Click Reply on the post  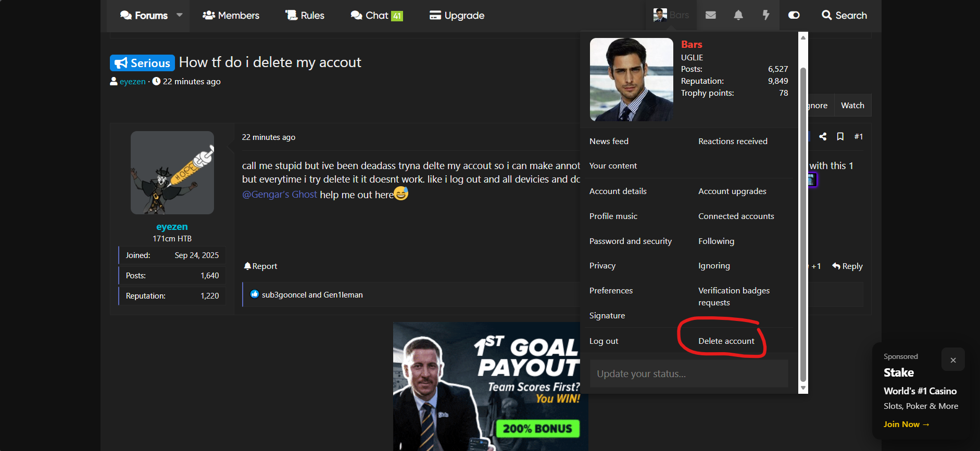(x=847, y=266)
